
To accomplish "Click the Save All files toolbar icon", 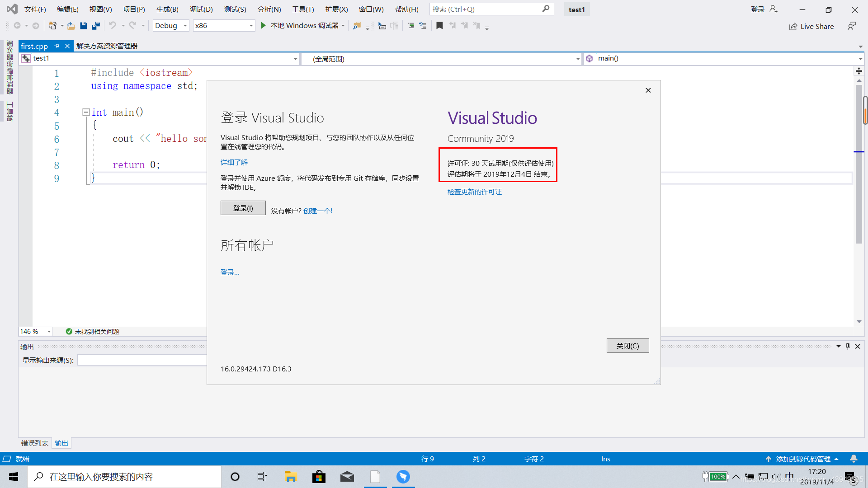I will coord(95,26).
